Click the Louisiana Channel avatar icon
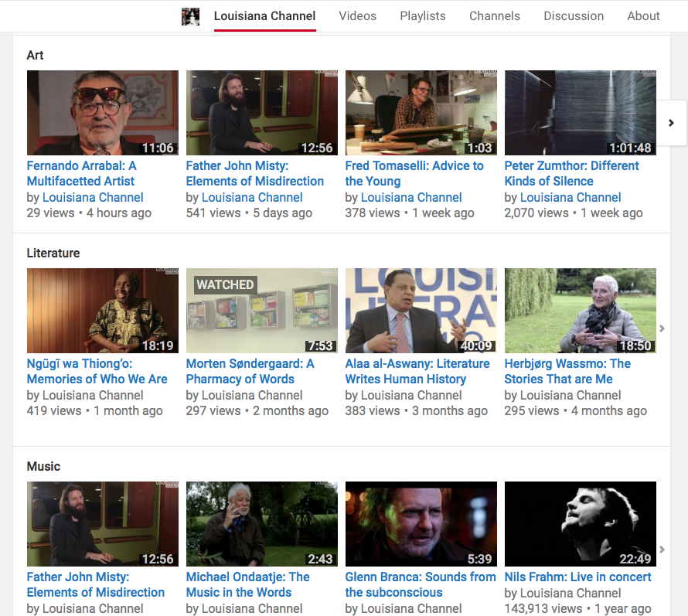Viewport: 688px width, 616px height. (190, 17)
